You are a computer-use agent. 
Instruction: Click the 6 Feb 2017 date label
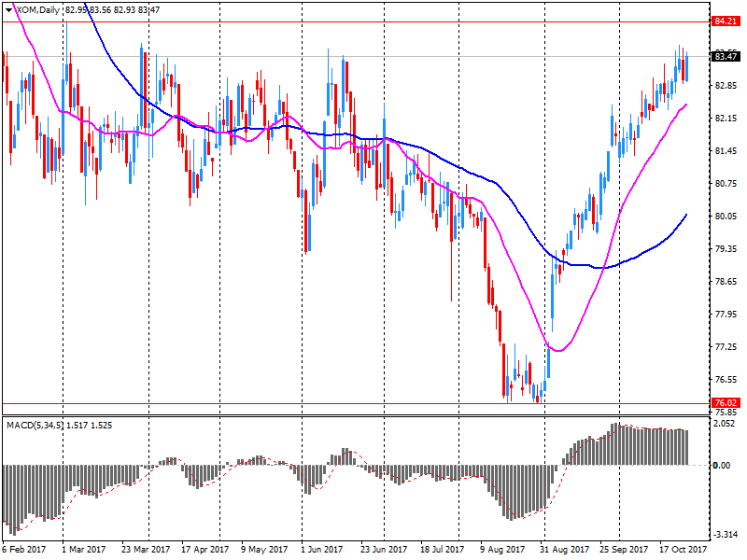click(x=24, y=550)
